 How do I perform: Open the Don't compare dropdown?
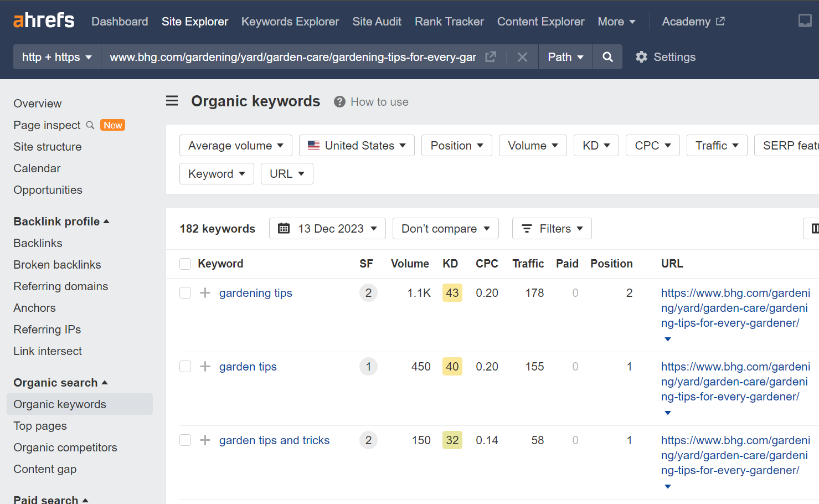coord(446,229)
